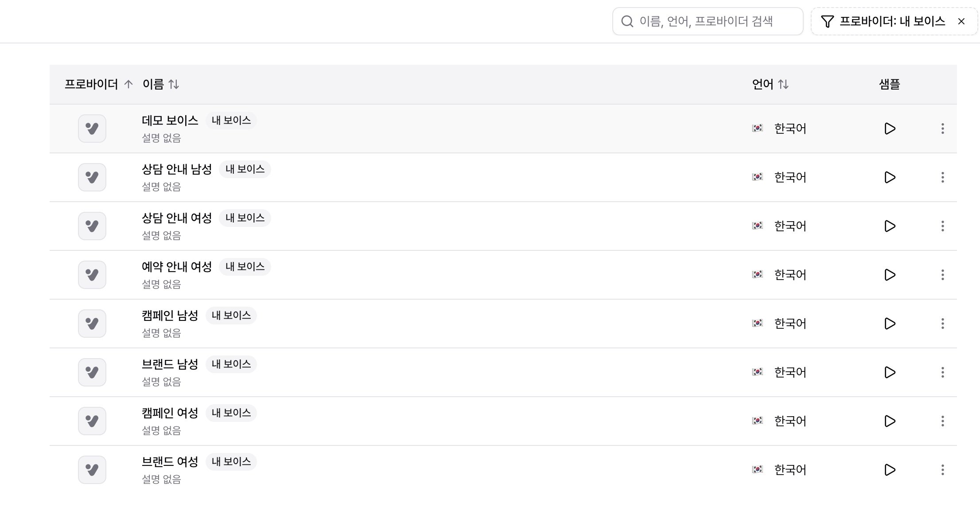This screenshot has width=980, height=523.
Task: Play sample for 캠페인 여성
Action: tap(890, 421)
